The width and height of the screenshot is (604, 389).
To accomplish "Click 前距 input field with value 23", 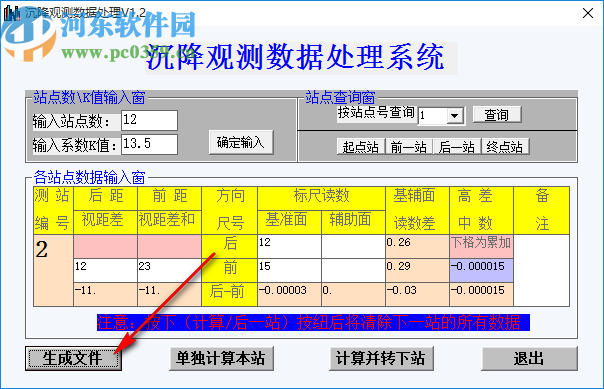I will [x=169, y=270].
